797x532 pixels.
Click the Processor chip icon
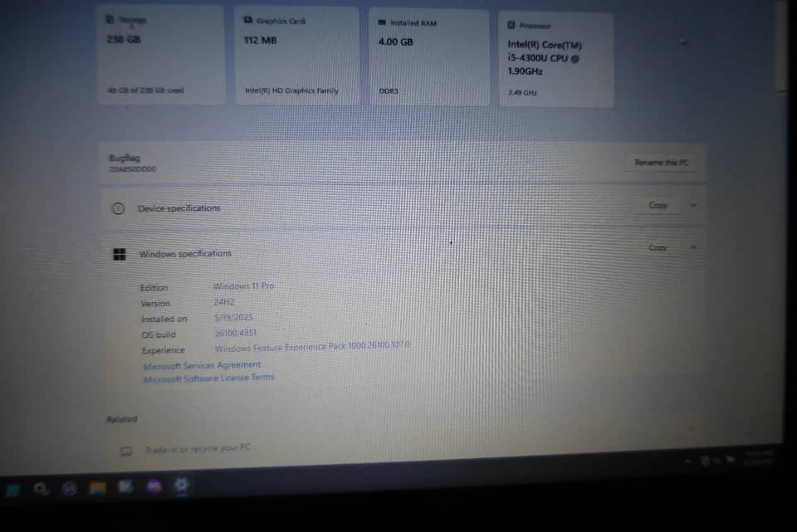pyautogui.click(x=511, y=25)
